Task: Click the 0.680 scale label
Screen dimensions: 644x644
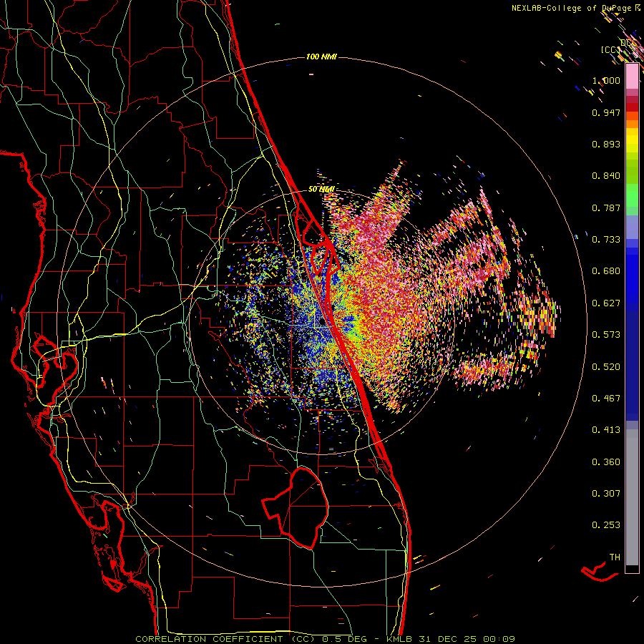Action: [606, 271]
